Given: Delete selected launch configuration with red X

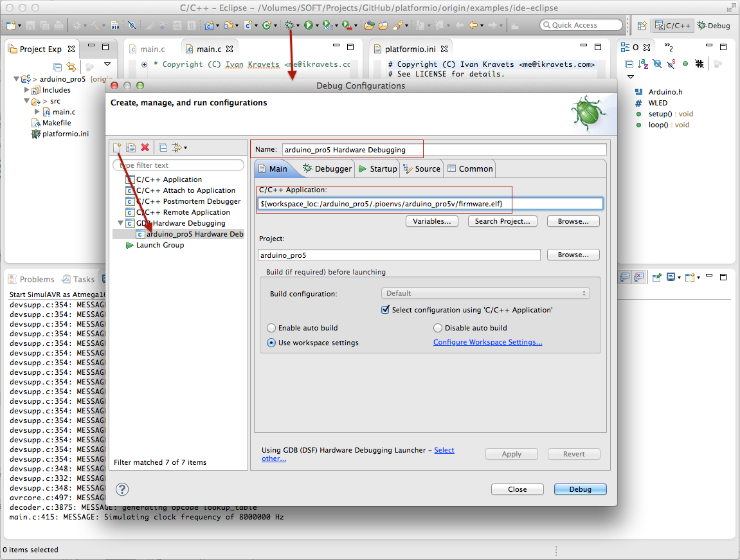Looking at the screenshot, I should click(145, 148).
